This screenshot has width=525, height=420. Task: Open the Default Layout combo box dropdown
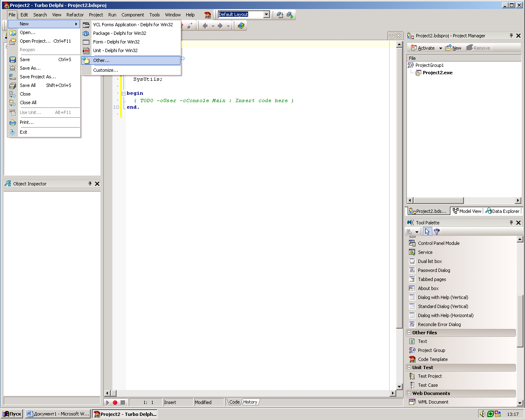pyautogui.click(x=267, y=14)
